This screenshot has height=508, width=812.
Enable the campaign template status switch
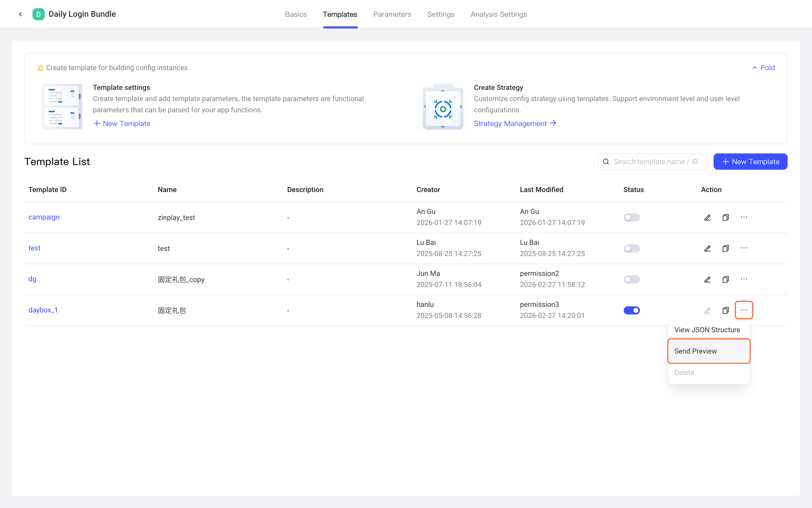click(x=632, y=217)
